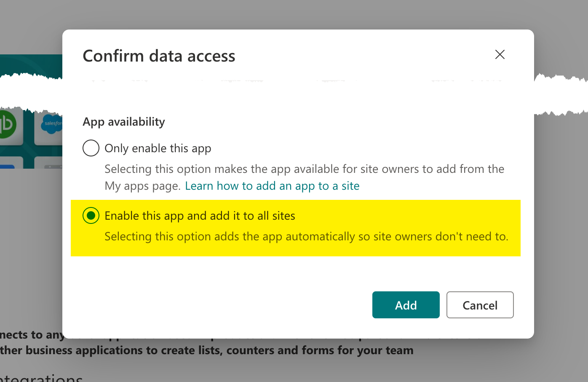The image size is (588, 382).
Task: Click the 'Only enable this app' label text
Action: pos(158,148)
